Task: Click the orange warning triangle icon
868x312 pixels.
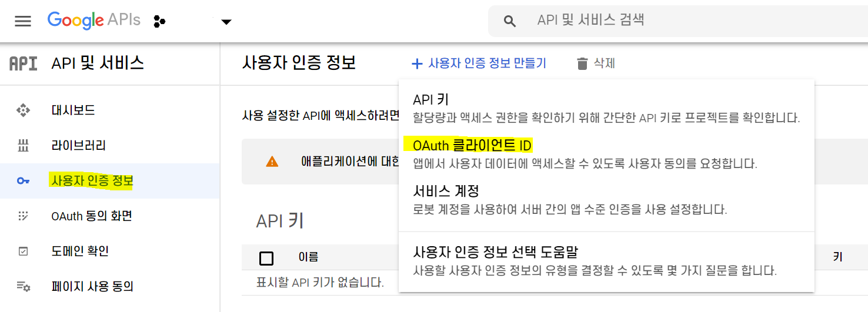Action: (x=272, y=162)
